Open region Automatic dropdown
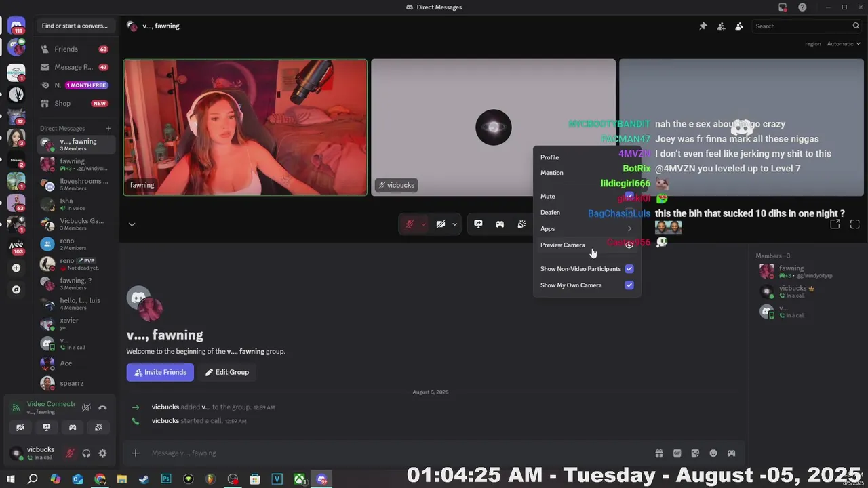The width and height of the screenshot is (868, 488). 844,43
